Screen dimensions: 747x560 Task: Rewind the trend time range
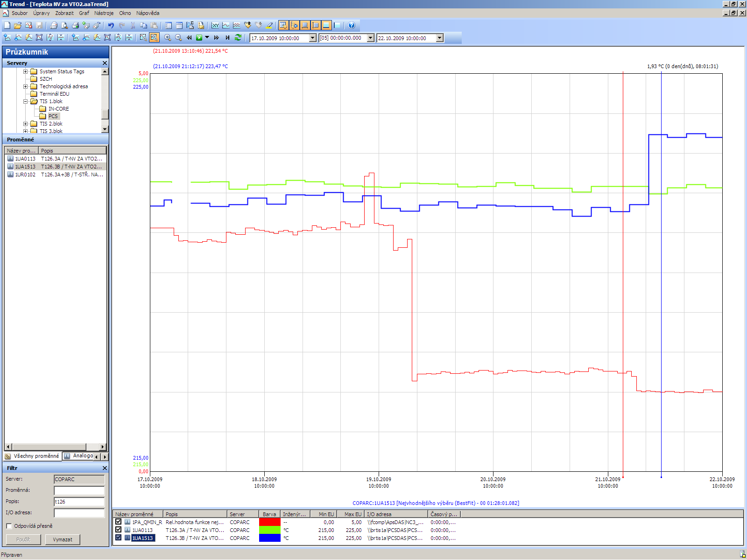(189, 37)
